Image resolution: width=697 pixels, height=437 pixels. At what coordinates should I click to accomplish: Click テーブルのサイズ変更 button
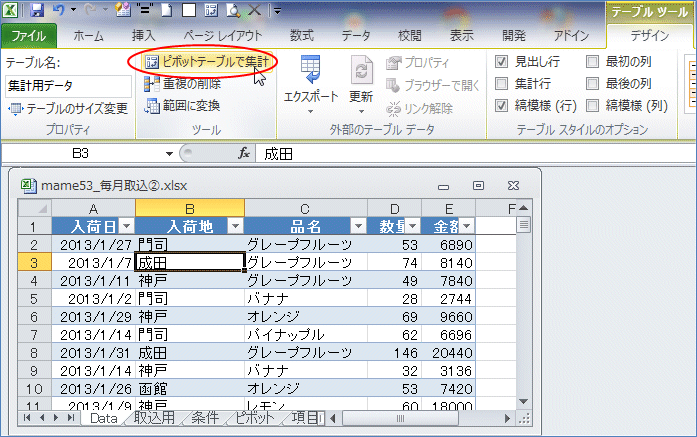coord(68,108)
